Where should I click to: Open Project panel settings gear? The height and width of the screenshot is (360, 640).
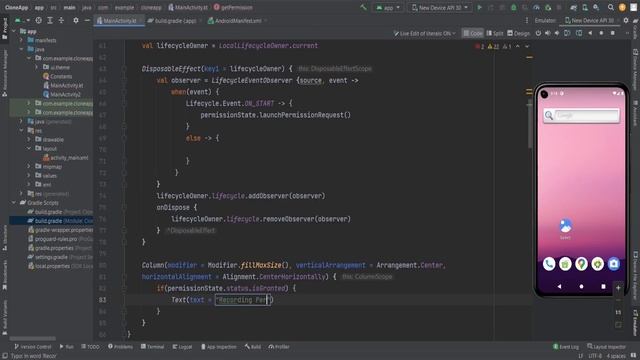(76, 20)
